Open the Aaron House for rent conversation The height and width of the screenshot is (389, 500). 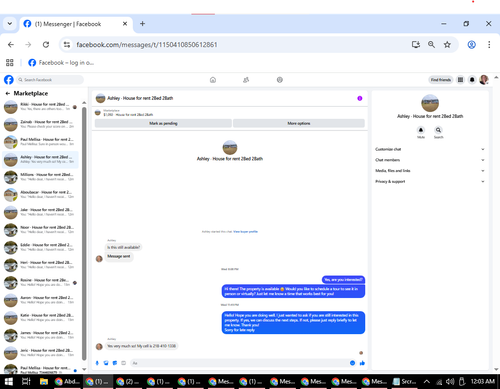[41, 300]
